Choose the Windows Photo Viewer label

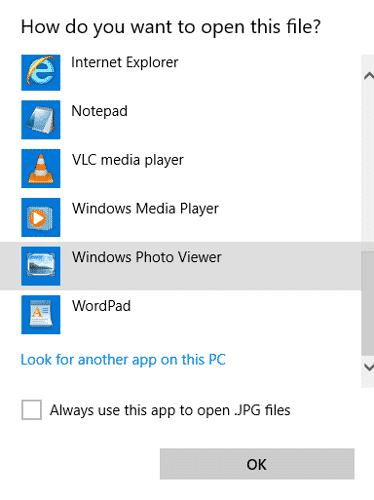[147, 257]
